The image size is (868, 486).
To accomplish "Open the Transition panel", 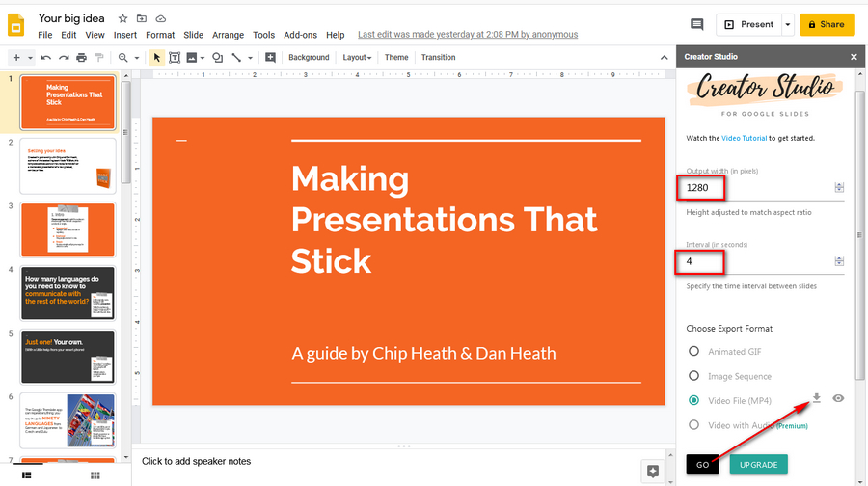I will pyautogui.click(x=438, y=58).
